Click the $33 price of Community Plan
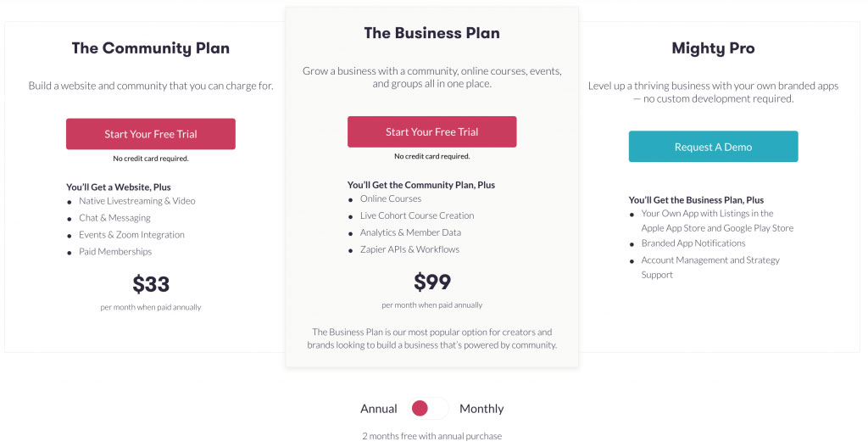 pos(151,284)
